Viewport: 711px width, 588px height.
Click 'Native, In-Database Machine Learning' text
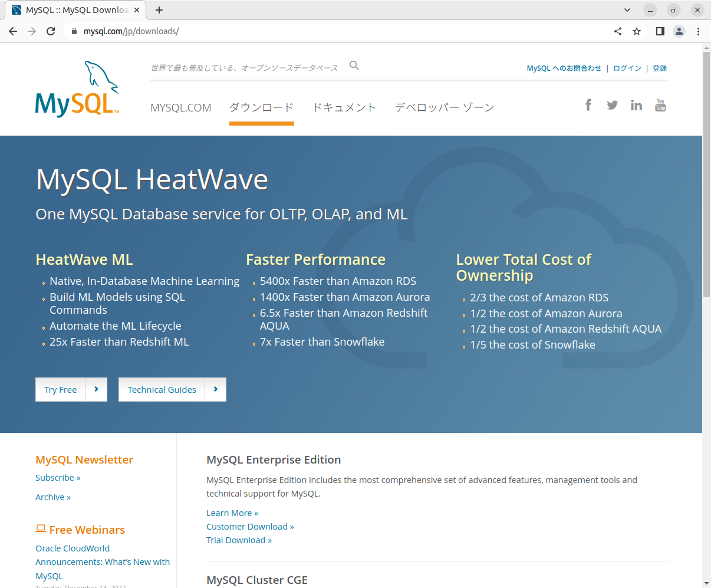[x=144, y=281]
